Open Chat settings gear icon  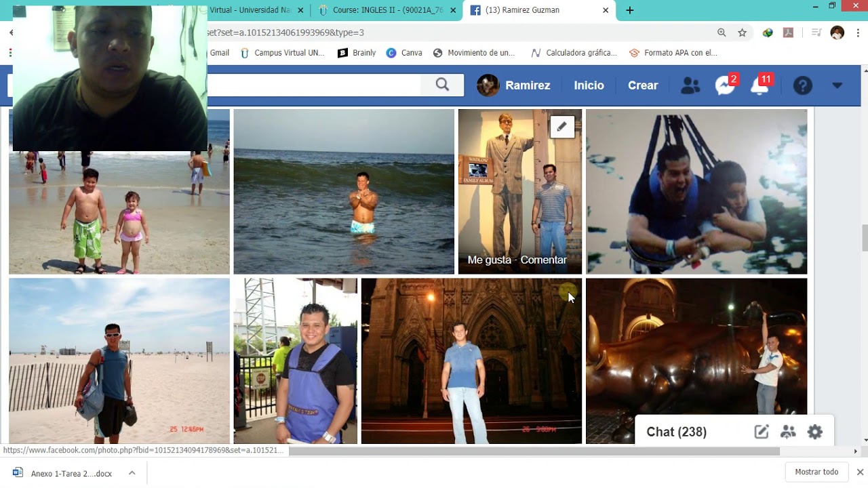815,432
